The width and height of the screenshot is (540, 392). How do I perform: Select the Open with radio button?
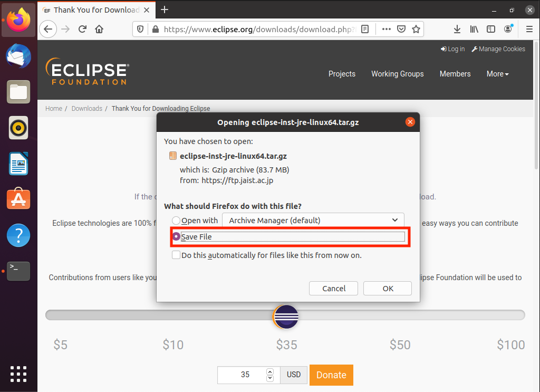click(x=176, y=221)
